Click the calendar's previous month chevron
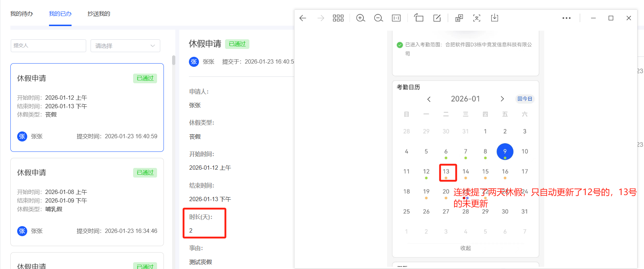This screenshot has height=269, width=644. [x=429, y=99]
